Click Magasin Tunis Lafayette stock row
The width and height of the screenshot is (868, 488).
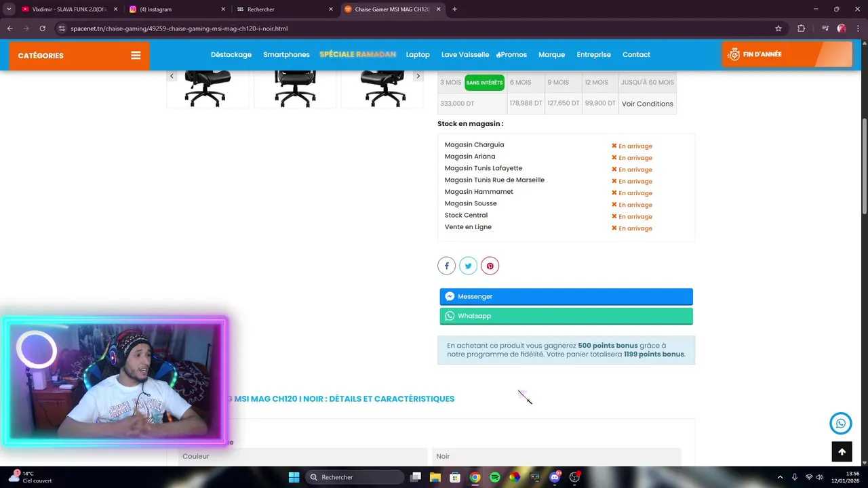[566, 169]
